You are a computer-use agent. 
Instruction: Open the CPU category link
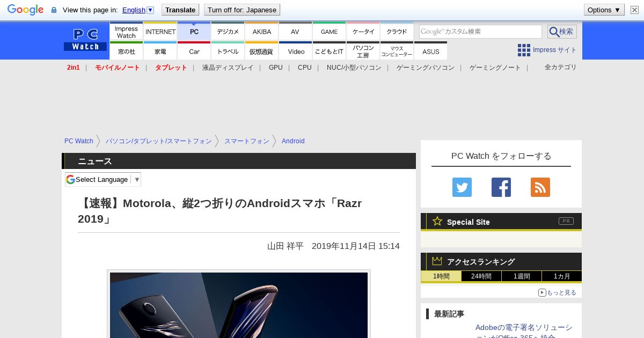pyautogui.click(x=305, y=68)
